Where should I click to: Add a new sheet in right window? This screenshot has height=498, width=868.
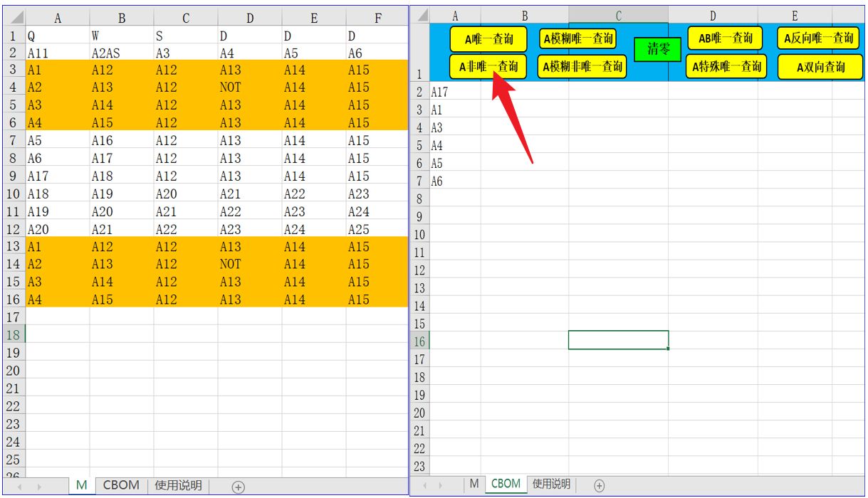point(600,485)
